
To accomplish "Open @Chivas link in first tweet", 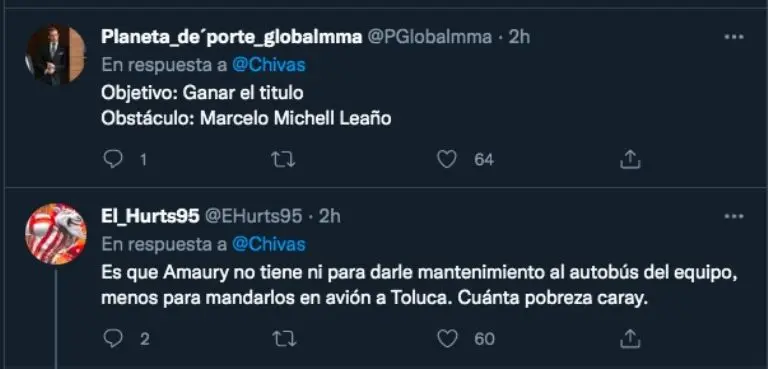I will [268, 66].
